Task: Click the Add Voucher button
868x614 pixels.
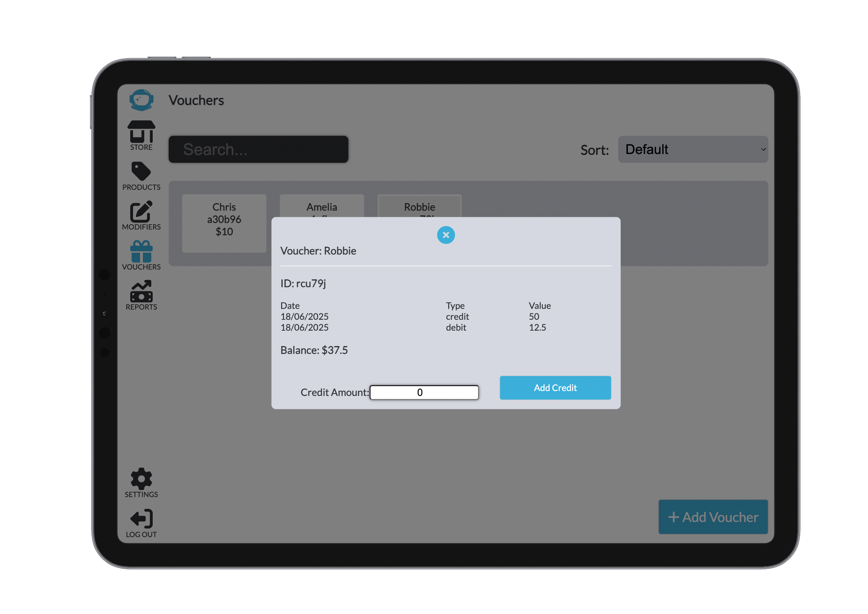Action: 713,517
